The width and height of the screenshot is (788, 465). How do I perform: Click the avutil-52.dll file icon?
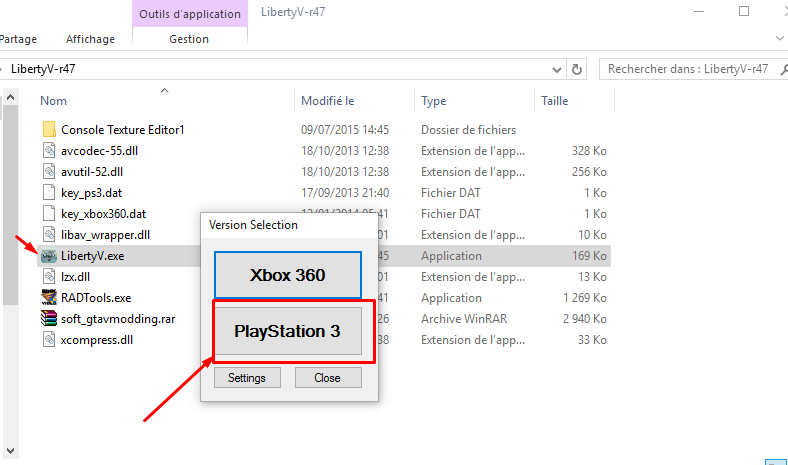pyautogui.click(x=49, y=172)
